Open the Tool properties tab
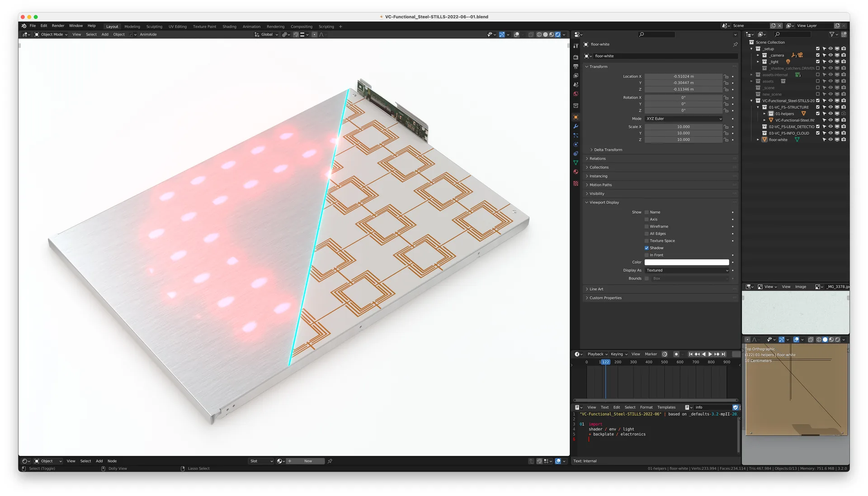868x496 pixels. (576, 46)
